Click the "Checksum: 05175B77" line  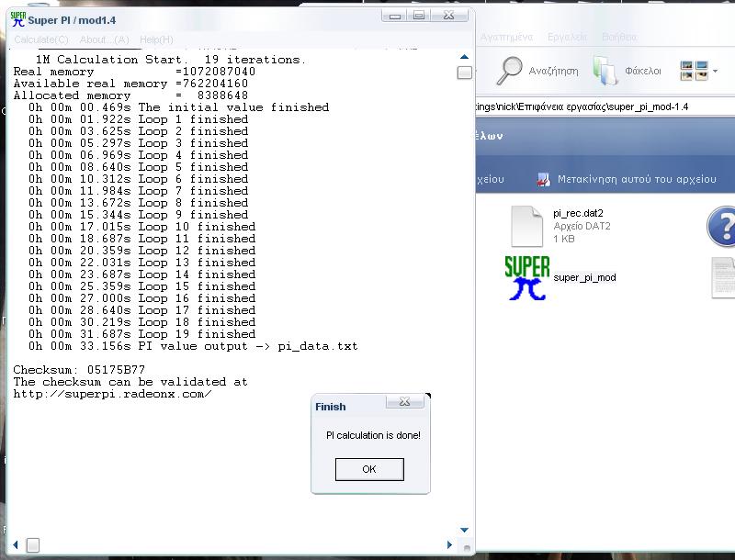(79, 370)
